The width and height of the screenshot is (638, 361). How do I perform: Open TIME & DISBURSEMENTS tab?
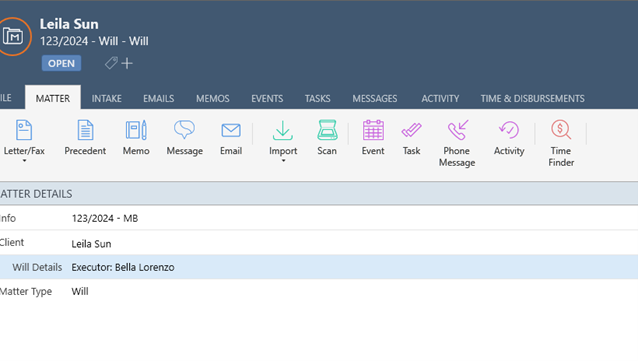pos(533,98)
